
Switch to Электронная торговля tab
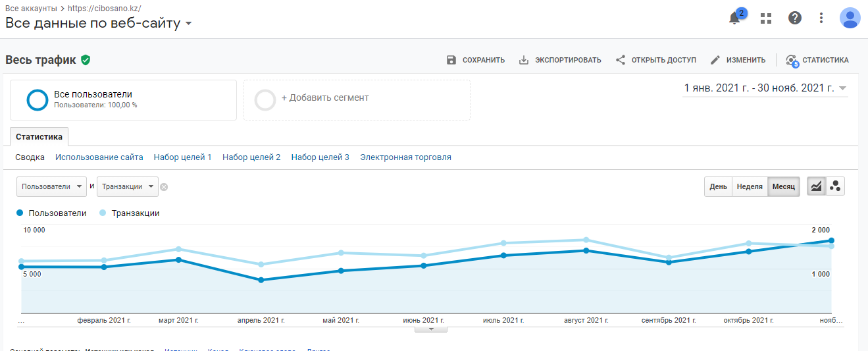point(405,157)
